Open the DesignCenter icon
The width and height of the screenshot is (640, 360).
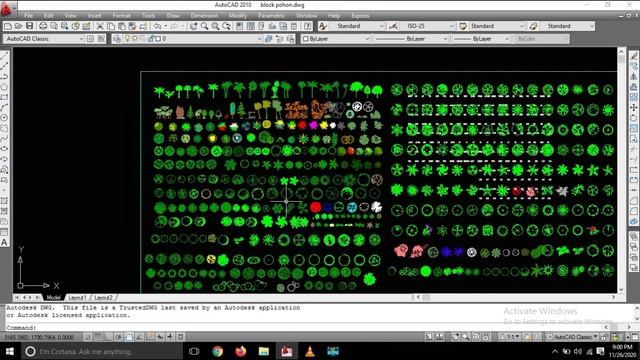(x=251, y=26)
